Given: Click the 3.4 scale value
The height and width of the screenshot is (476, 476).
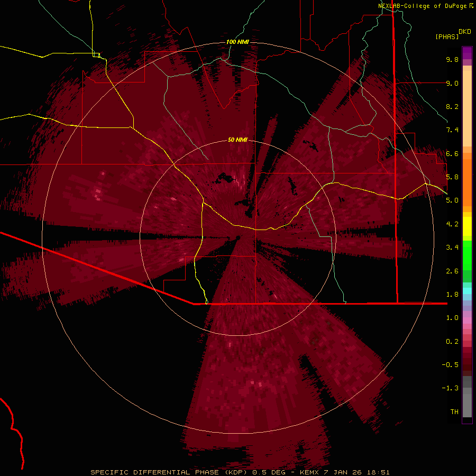Looking at the screenshot, I should [452, 248].
